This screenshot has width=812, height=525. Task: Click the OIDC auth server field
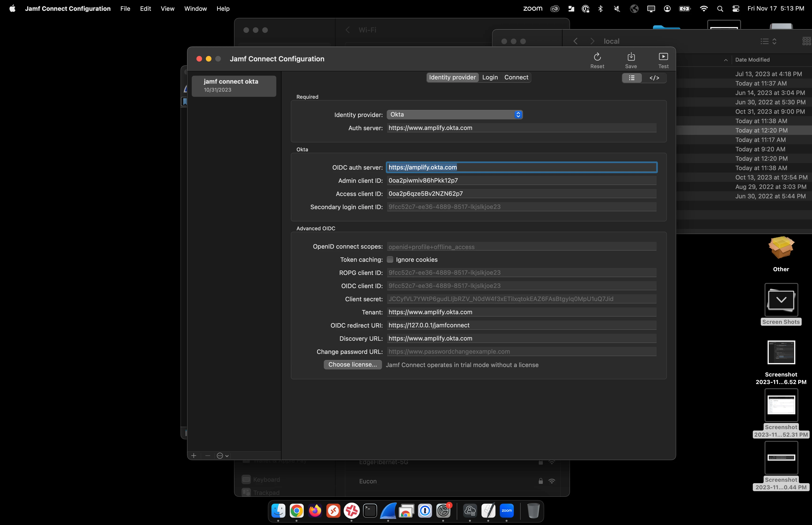(521, 167)
